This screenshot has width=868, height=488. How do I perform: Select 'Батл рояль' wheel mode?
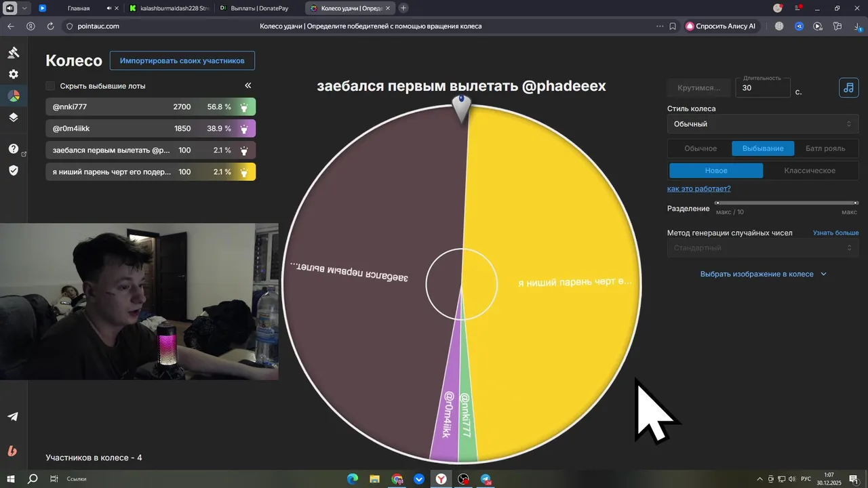coord(825,148)
